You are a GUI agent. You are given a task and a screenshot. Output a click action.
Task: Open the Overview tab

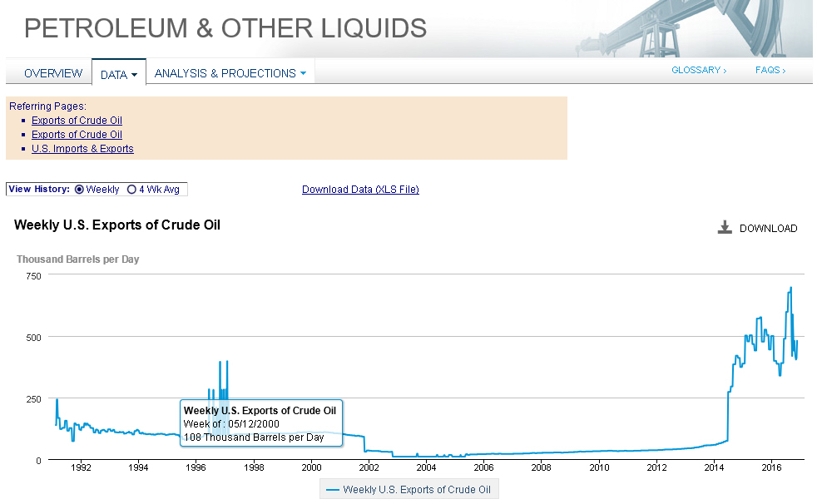click(x=53, y=73)
